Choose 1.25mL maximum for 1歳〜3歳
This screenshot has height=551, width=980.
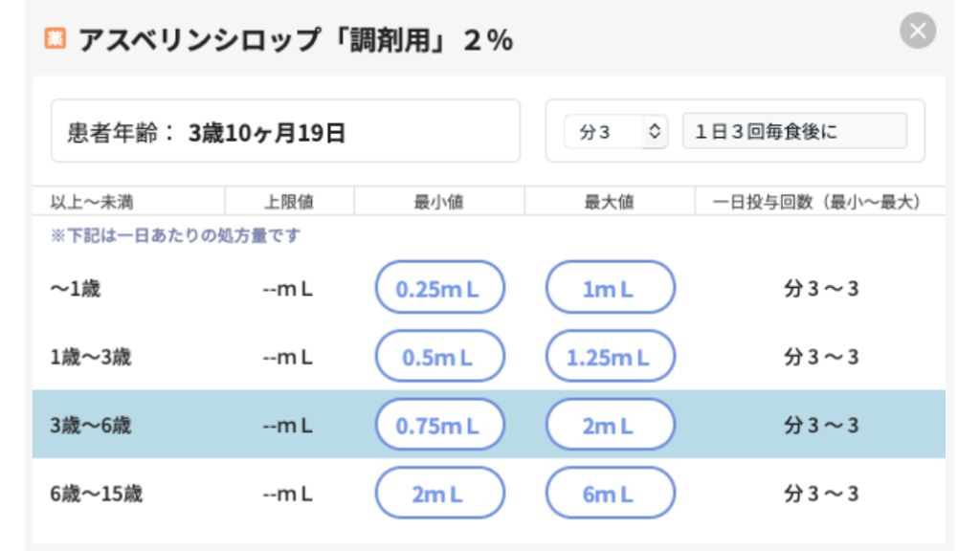[610, 357]
